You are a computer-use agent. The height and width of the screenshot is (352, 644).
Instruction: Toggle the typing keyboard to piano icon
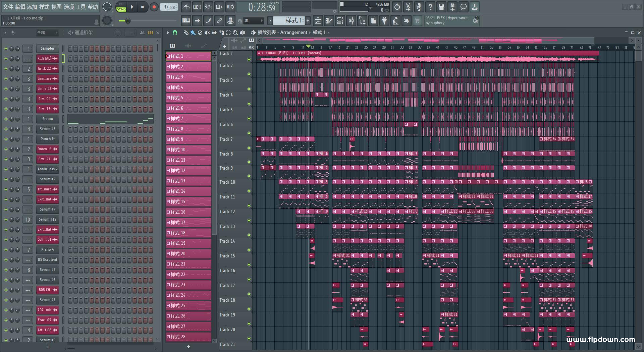[x=186, y=21]
